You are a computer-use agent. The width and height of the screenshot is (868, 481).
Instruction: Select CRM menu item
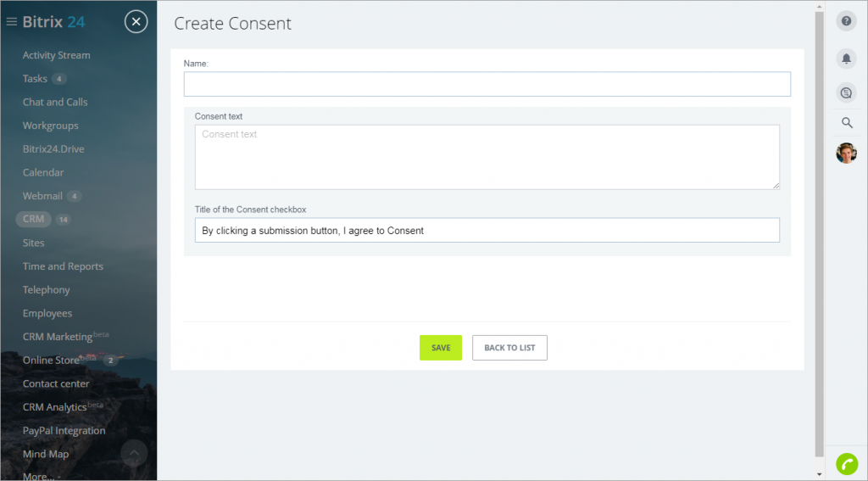[x=33, y=219]
